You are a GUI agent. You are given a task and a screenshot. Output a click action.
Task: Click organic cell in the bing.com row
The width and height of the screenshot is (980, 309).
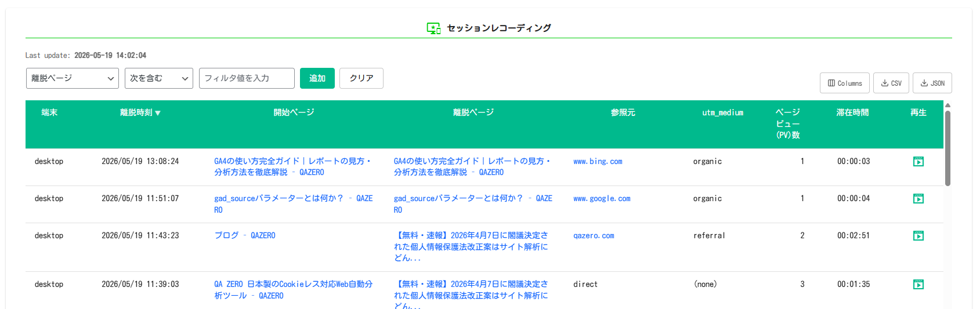pyautogui.click(x=707, y=161)
